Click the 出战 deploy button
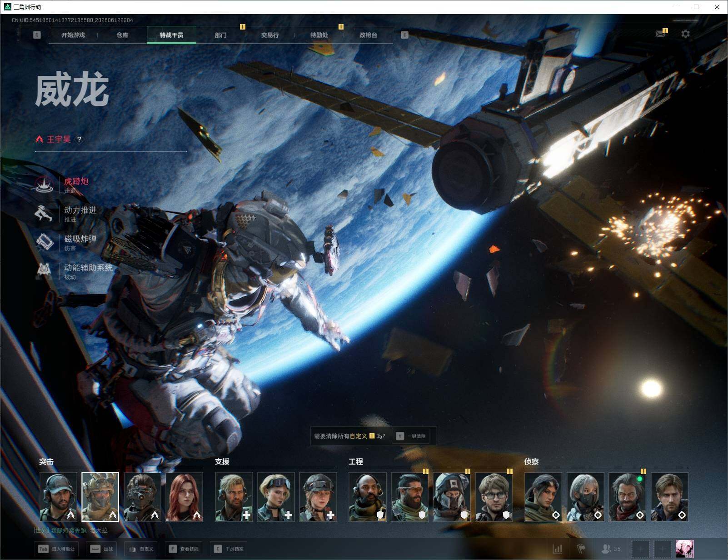728x560 pixels. click(101, 549)
